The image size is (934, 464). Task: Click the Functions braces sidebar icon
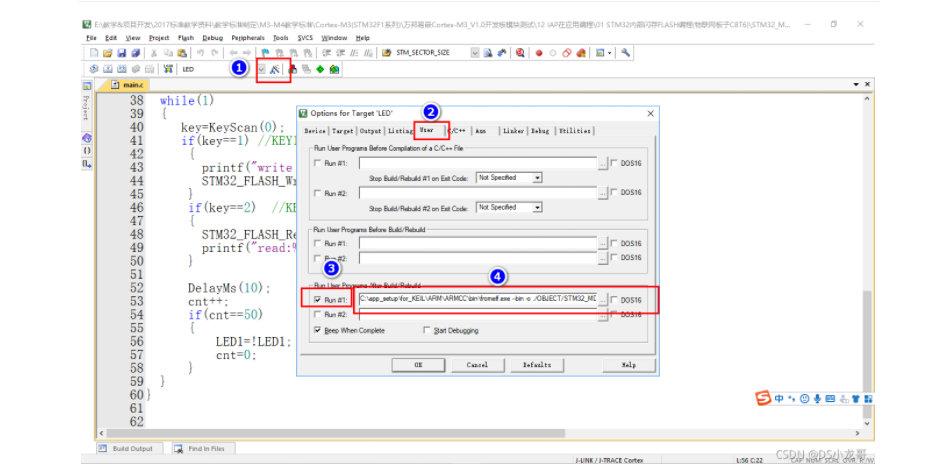pyautogui.click(x=86, y=151)
